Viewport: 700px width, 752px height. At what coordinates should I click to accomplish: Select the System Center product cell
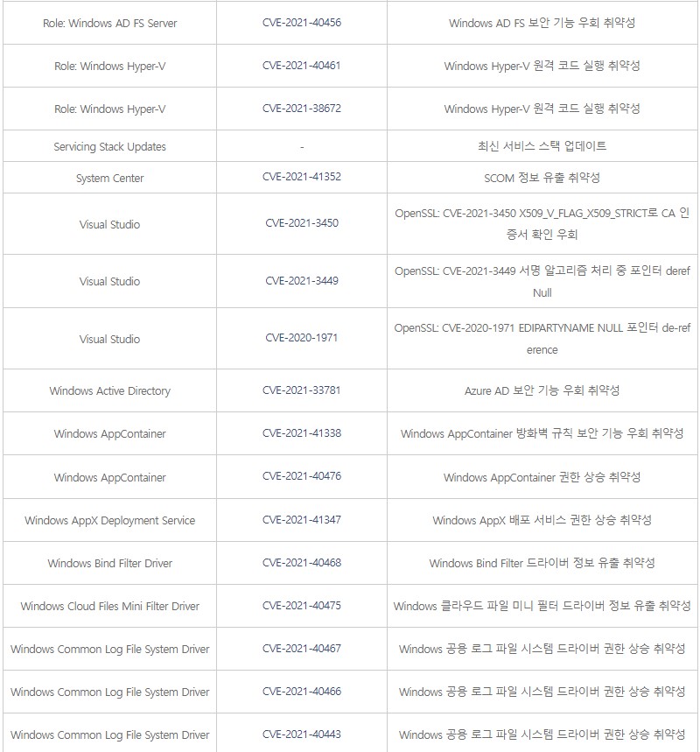(x=109, y=178)
